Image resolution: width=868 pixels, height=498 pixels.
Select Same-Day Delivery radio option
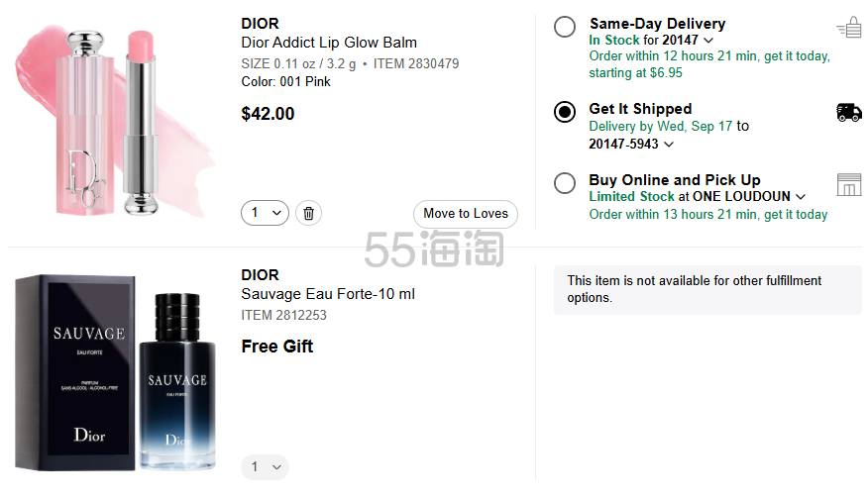pos(565,27)
